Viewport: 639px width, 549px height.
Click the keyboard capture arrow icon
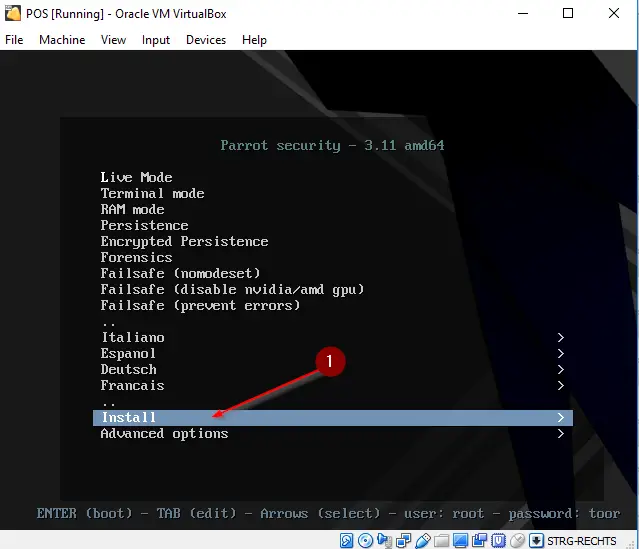point(536,541)
